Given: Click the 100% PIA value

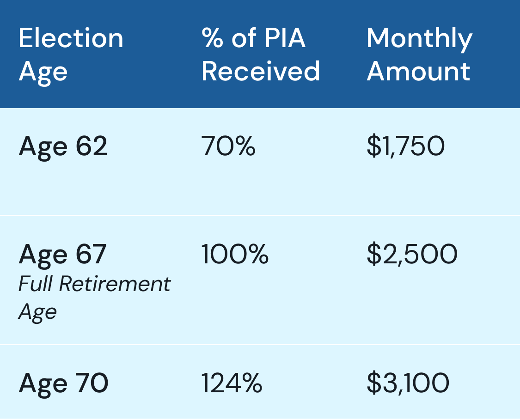Looking at the screenshot, I should click(x=235, y=254).
